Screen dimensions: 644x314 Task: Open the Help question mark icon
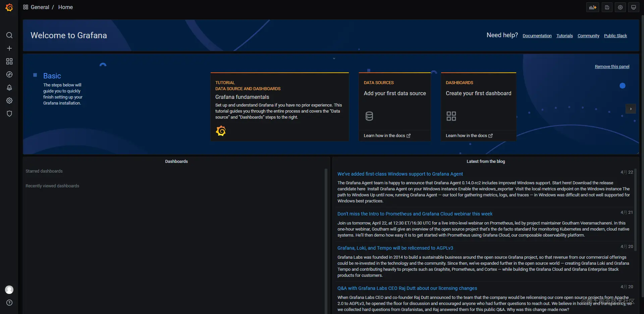tap(9, 303)
